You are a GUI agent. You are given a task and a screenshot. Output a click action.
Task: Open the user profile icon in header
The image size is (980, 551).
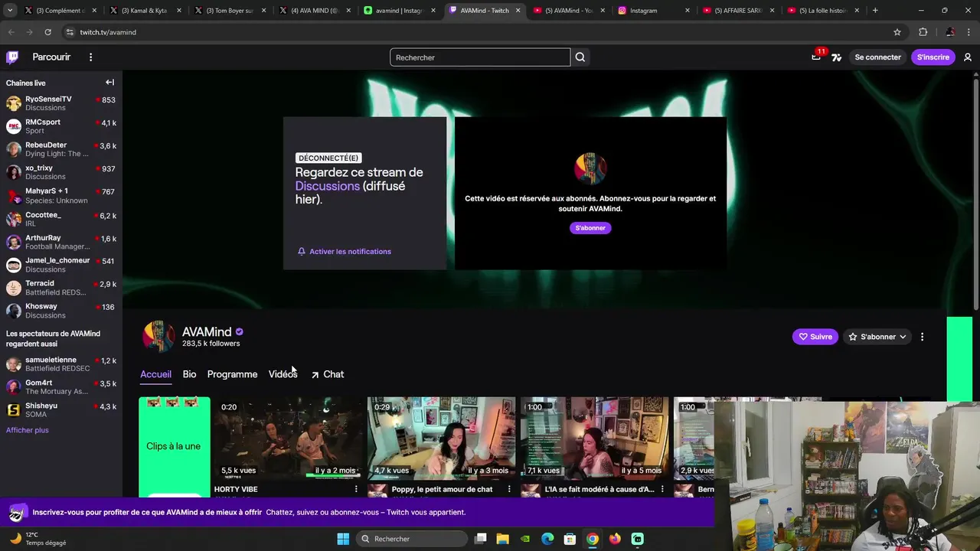tap(968, 57)
